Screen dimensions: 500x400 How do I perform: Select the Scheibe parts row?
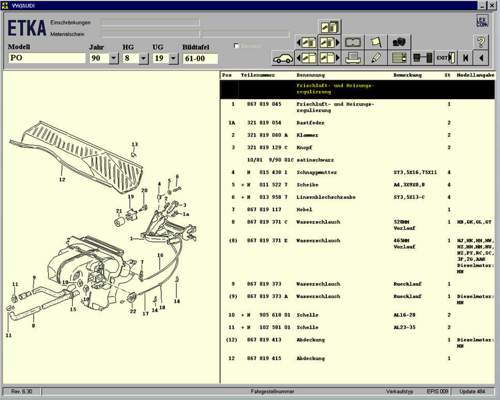point(357,185)
